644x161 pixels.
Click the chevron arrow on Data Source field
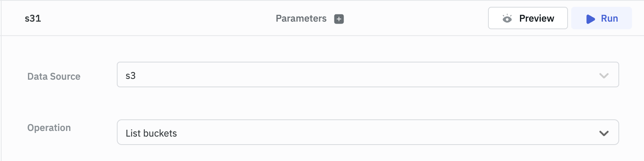pyautogui.click(x=604, y=76)
